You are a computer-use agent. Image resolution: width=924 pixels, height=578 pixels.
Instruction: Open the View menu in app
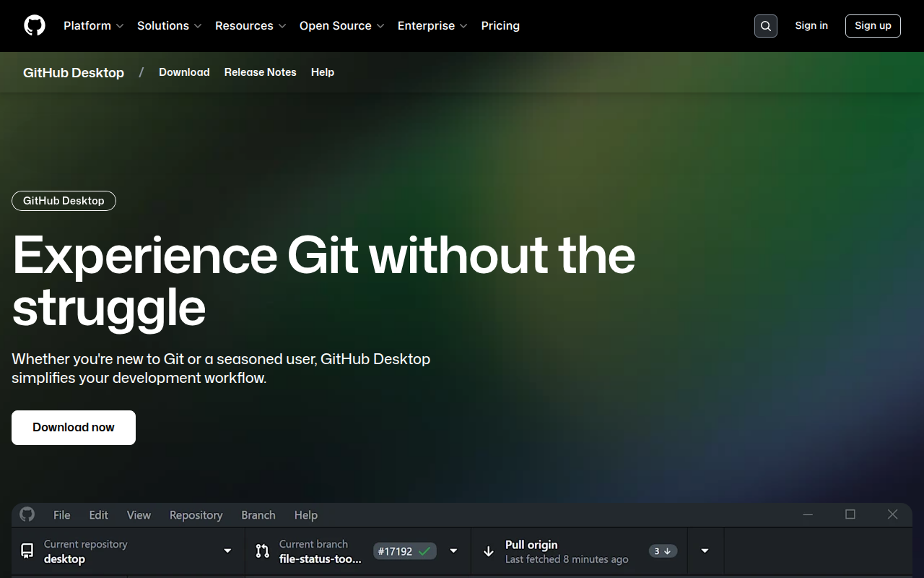click(139, 515)
